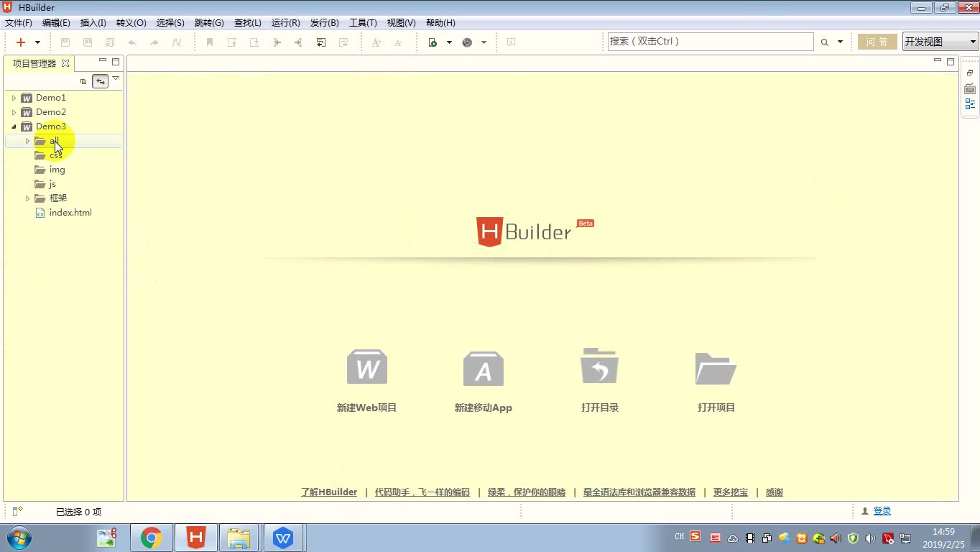Expand the Demo1 project
The image size is (980, 552).
(14, 98)
